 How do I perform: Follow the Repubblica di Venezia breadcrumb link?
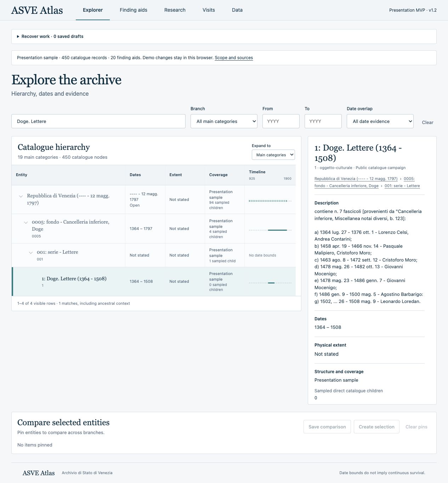pos(356,179)
